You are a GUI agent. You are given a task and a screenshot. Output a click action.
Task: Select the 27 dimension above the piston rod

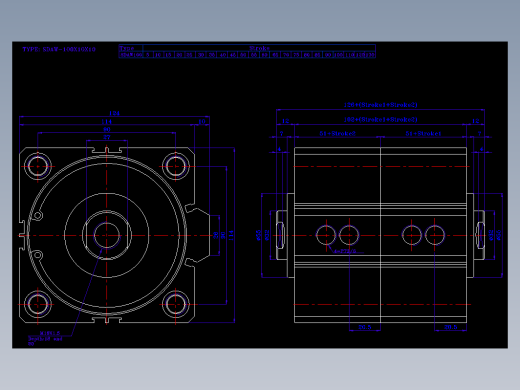click(x=107, y=137)
